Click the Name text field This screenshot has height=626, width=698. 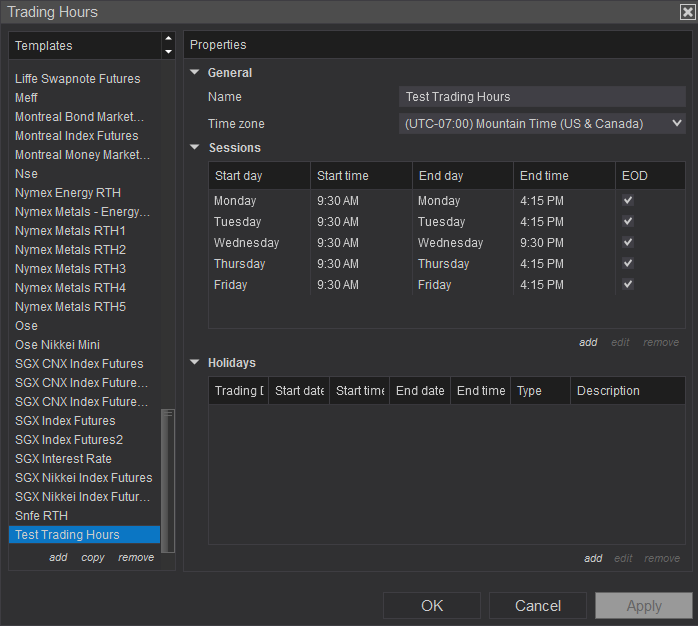542,97
